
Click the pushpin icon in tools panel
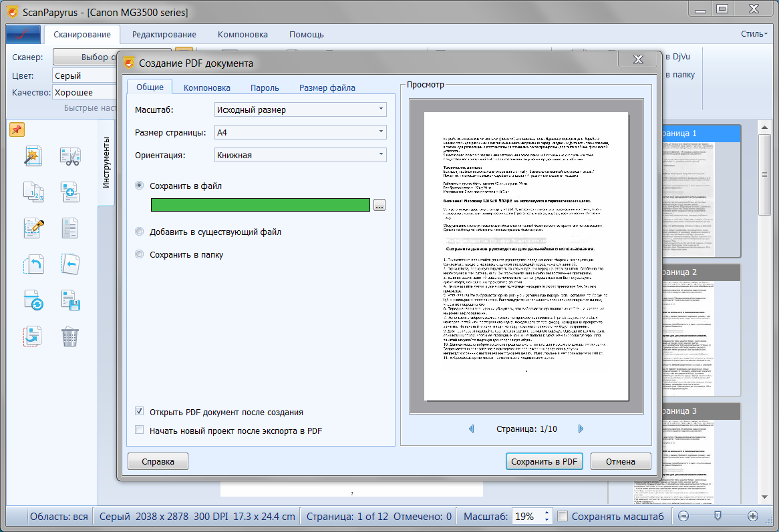tap(17, 129)
